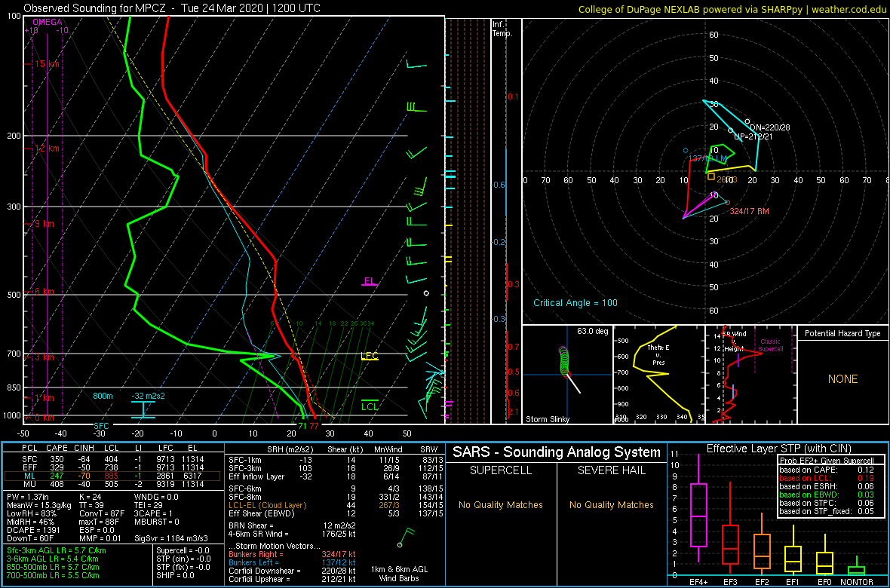Click the SARS - Sounding Analog System heading
The width and height of the screenshot is (890, 588).
pos(557,452)
